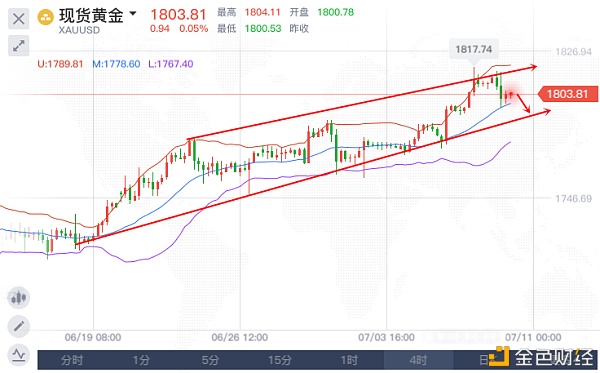
Task: Click the 0.05% change value
Action: pyautogui.click(x=194, y=29)
